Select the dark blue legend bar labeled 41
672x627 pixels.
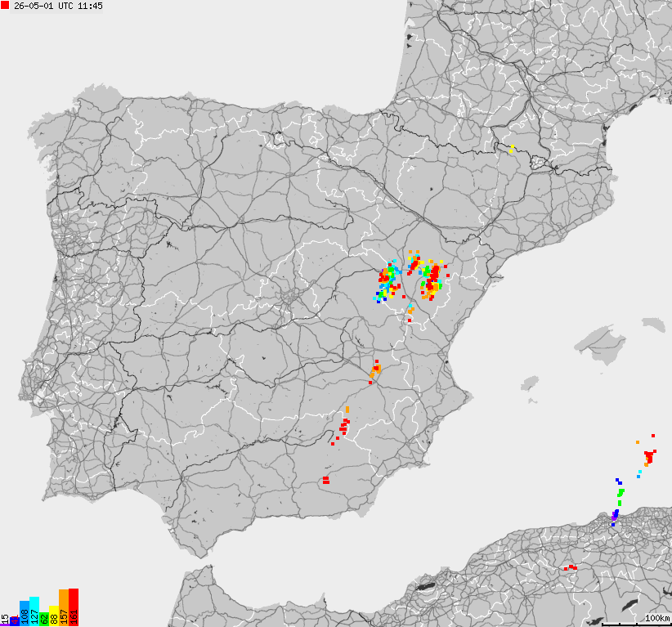(15, 621)
